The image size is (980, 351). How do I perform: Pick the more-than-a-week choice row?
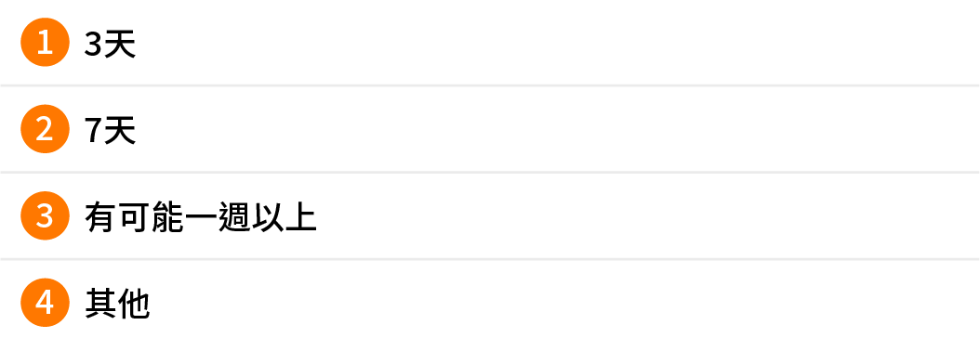coord(490,215)
